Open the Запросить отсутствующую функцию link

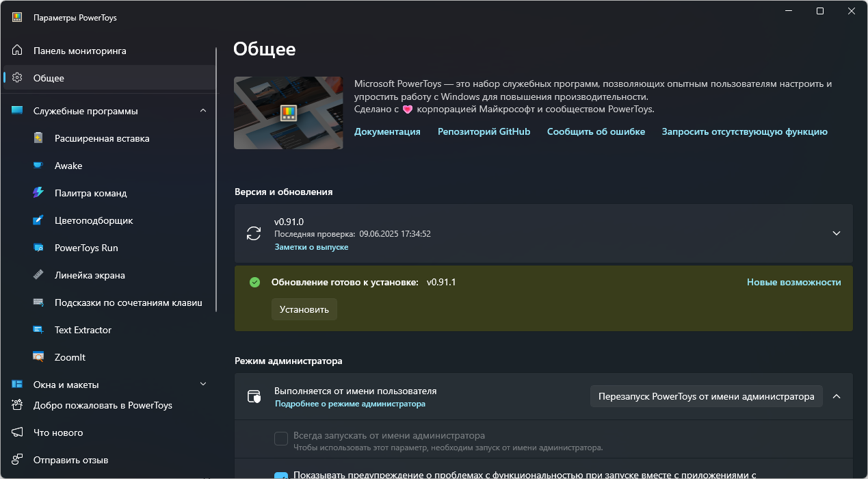click(x=744, y=132)
